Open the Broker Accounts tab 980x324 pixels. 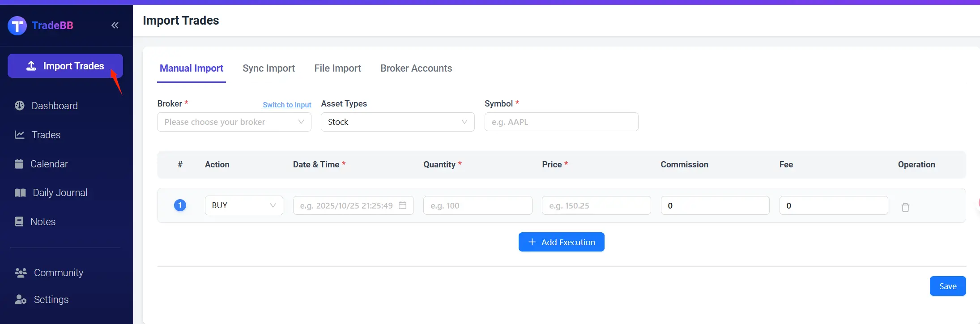[x=416, y=68]
